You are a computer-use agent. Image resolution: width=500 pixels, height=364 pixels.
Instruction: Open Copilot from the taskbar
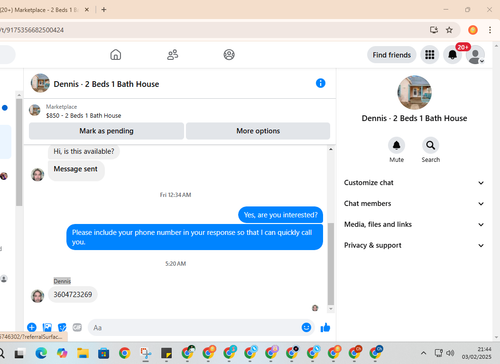(x=62, y=353)
